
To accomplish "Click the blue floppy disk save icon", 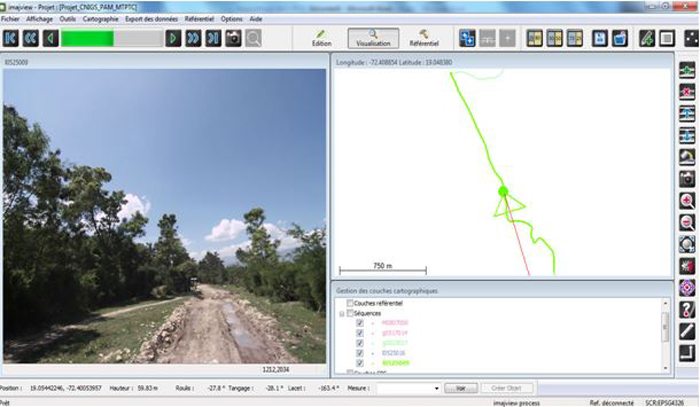I will point(599,38).
